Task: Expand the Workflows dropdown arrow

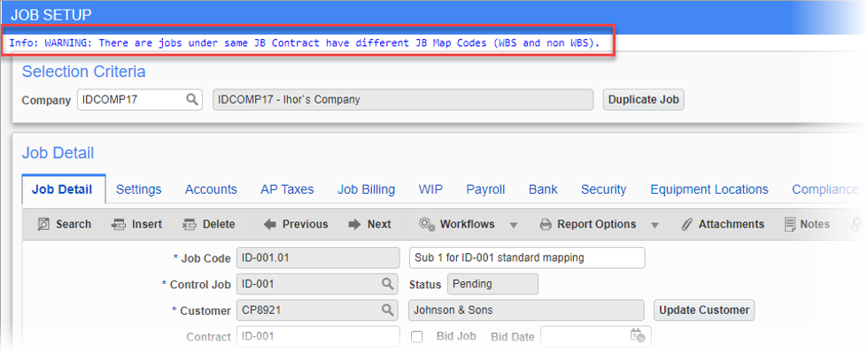Action: (x=513, y=226)
